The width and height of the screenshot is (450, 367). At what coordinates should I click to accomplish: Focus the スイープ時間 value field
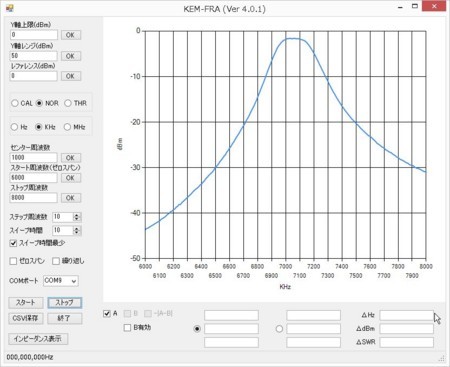63,230
